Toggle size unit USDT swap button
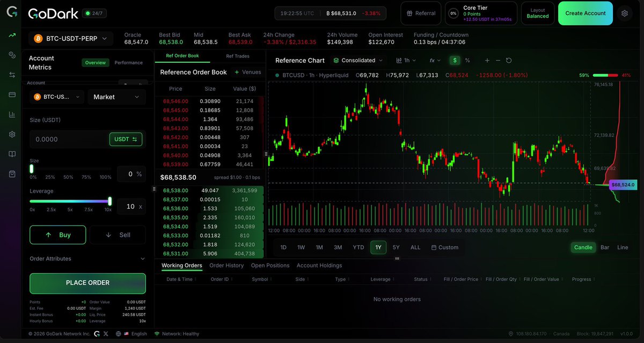The image size is (644, 343). click(x=126, y=139)
